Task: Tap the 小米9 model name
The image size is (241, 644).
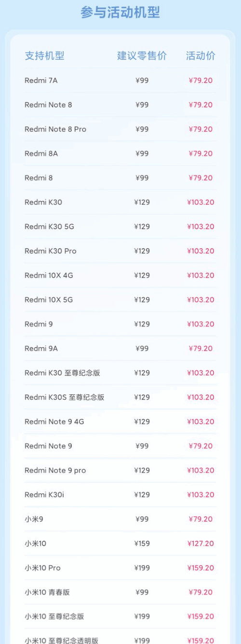Action: pos(33,519)
